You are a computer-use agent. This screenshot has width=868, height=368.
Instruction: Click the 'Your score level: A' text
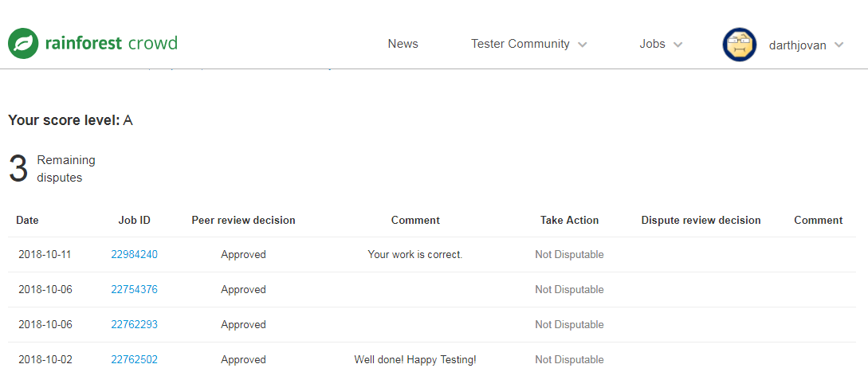[70, 120]
